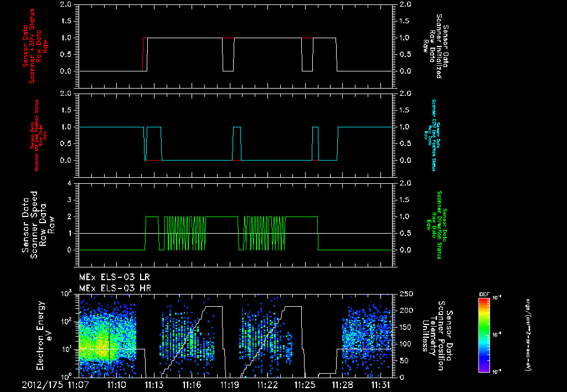Click the 11:28 time axis label
The image size is (567, 392).
(x=342, y=385)
